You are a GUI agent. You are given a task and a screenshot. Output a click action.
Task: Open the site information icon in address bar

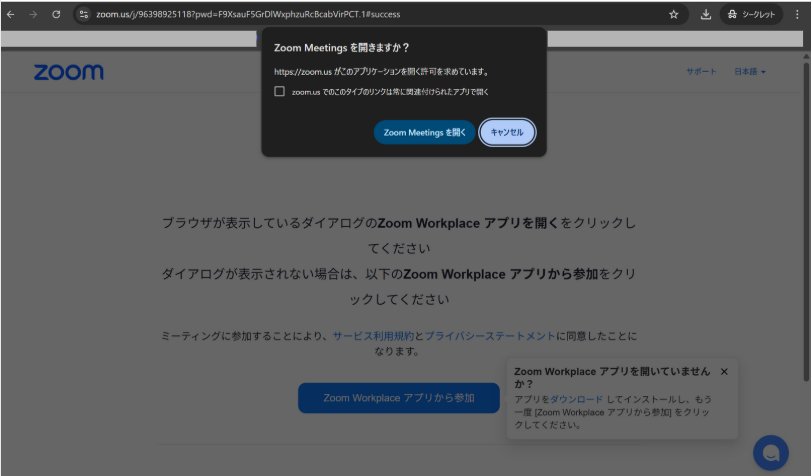pyautogui.click(x=83, y=14)
